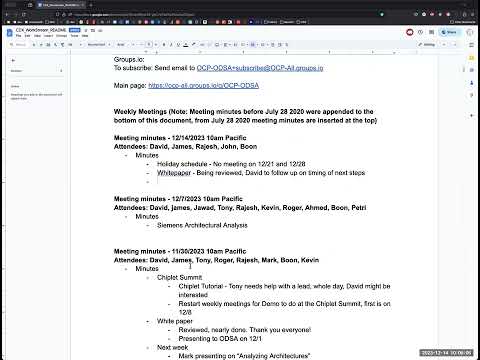This screenshot has width=480, height=360.
Task: Open the Edit menu
Action: tap(27, 36)
